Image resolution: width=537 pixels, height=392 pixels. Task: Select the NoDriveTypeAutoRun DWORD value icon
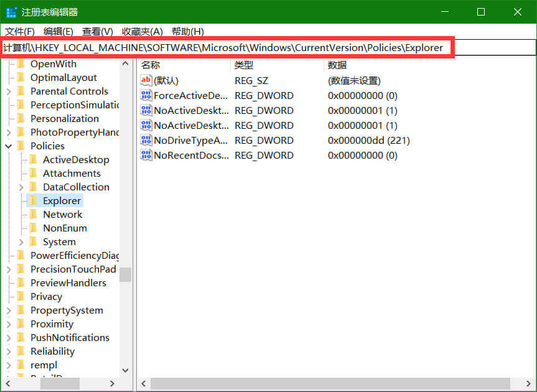[x=146, y=141]
